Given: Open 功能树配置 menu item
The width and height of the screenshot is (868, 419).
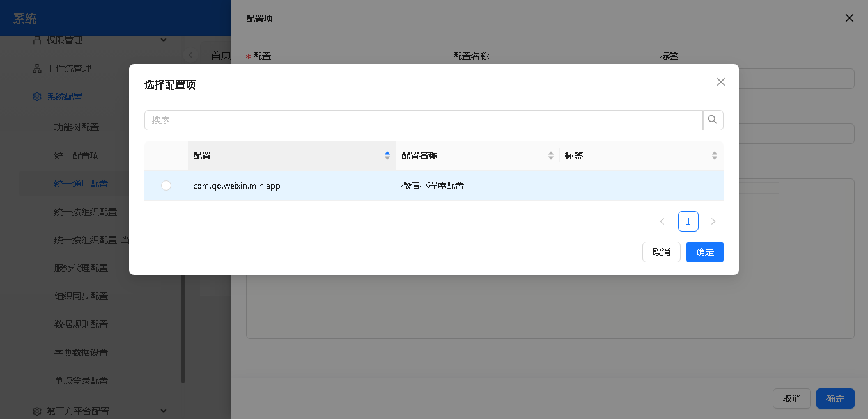Looking at the screenshot, I should (x=77, y=127).
